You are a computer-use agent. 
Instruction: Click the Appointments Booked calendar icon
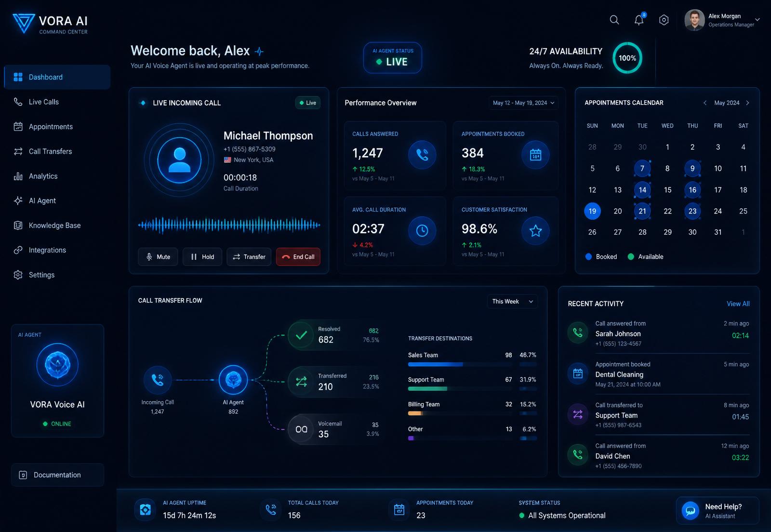pyautogui.click(x=535, y=155)
